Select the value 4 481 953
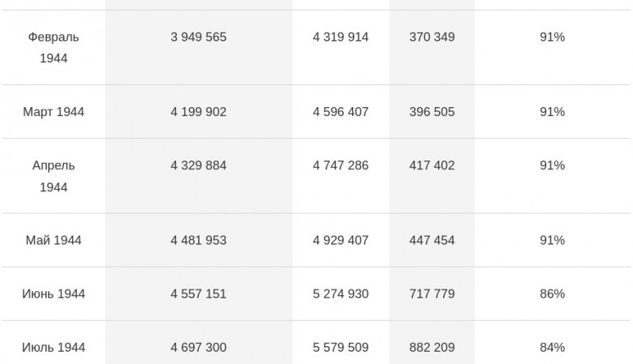This screenshot has width=633, height=364. pyautogui.click(x=198, y=240)
